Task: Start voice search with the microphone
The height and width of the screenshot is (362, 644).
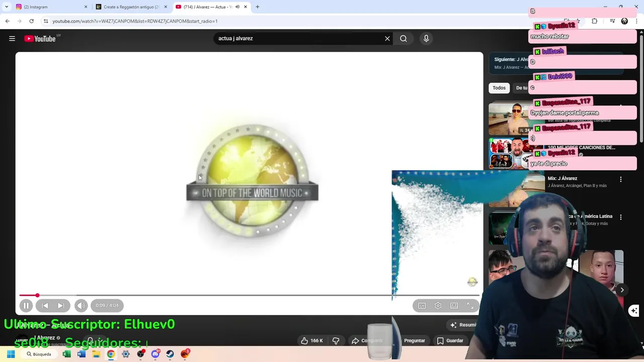Action: [426, 38]
